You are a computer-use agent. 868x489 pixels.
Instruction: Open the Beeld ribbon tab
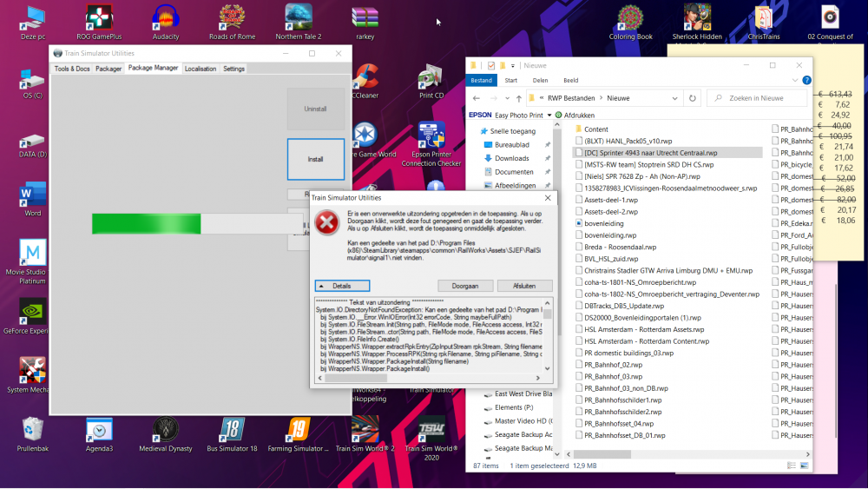[571, 81]
